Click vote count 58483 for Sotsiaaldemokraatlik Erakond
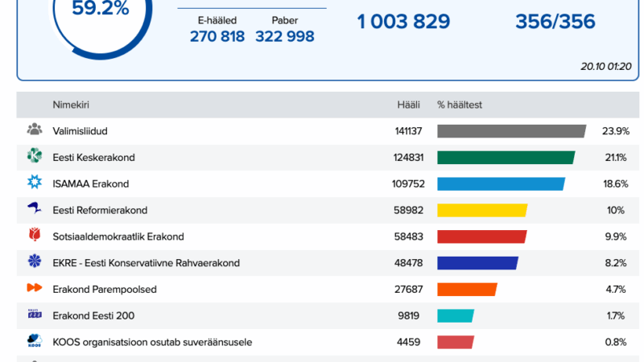Viewport: 644px width, 362px height. [408, 237]
